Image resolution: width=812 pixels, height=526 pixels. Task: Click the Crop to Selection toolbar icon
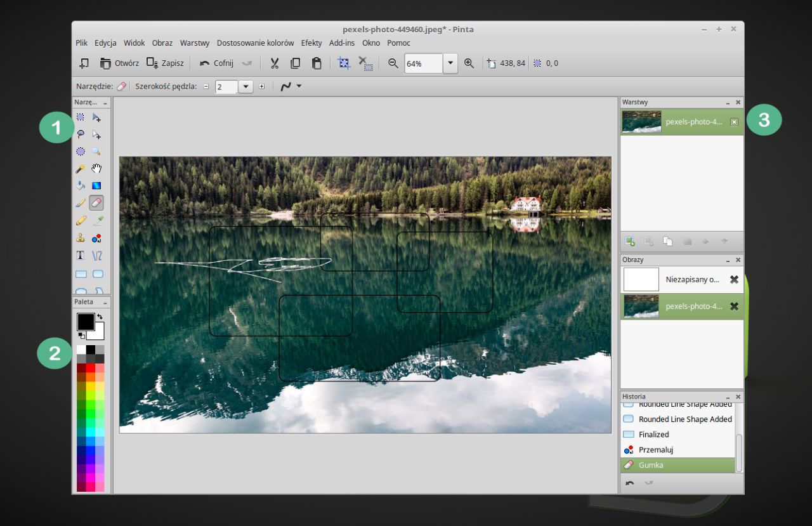click(344, 63)
